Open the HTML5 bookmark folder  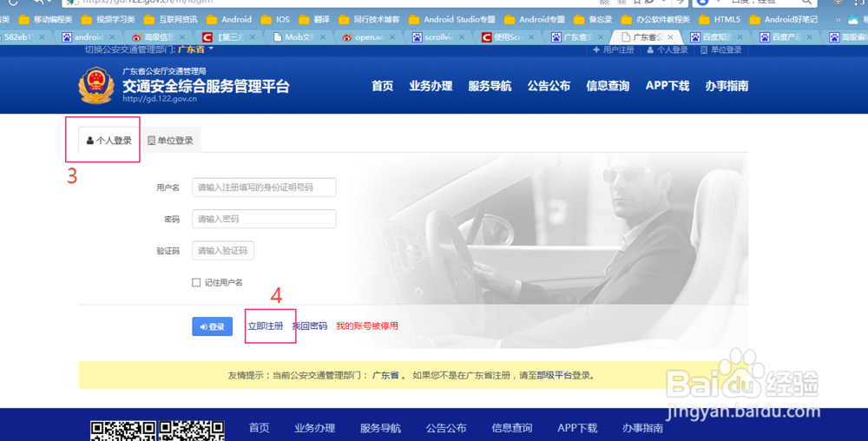(x=720, y=19)
